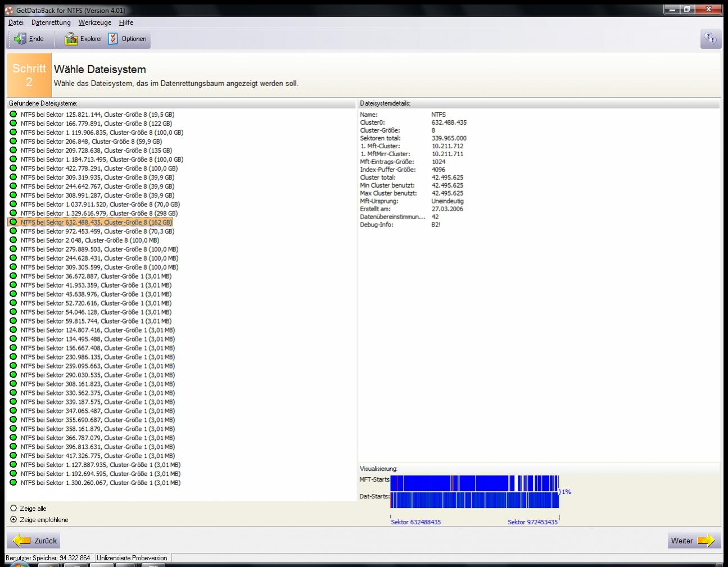Click green icon of sector 1.037.911.520 entry
The height and width of the screenshot is (567, 728).
[13, 205]
